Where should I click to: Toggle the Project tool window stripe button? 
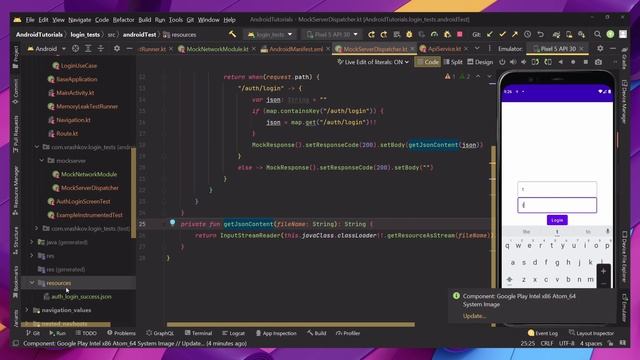pyautogui.click(x=16, y=57)
